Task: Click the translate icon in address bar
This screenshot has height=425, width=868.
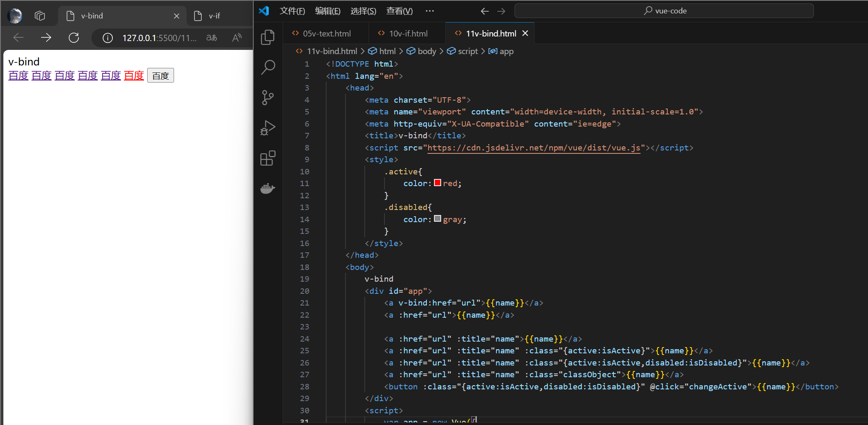Action: tap(212, 38)
